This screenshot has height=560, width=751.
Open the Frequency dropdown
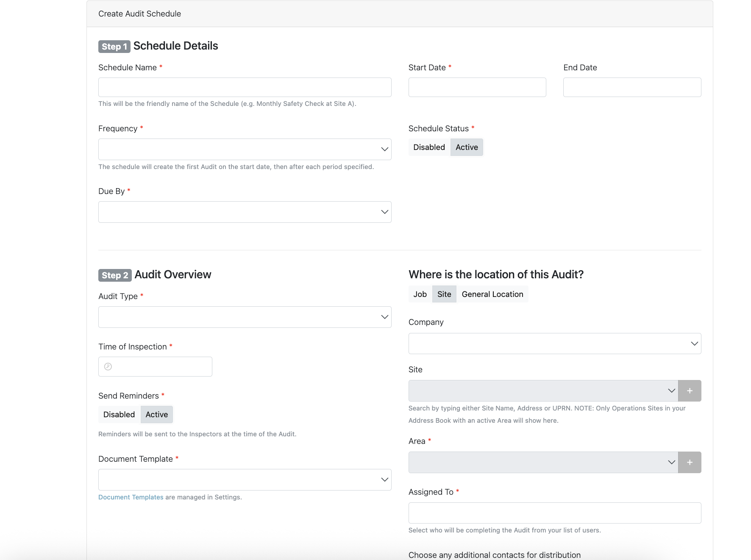coord(245,149)
